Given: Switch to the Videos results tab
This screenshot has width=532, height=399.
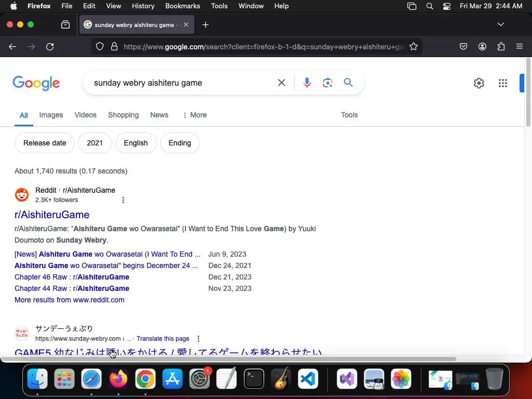Looking at the screenshot, I should (x=86, y=115).
